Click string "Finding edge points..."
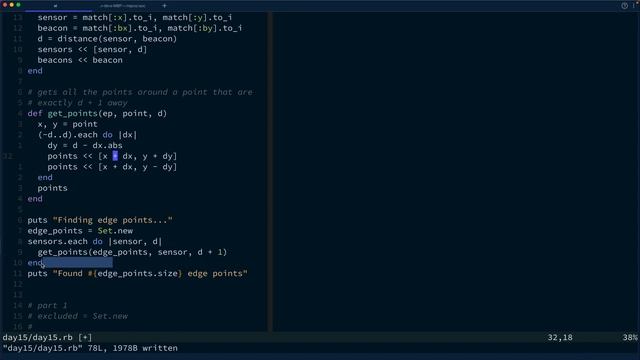The image size is (640, 360). [x=113, y=220]
